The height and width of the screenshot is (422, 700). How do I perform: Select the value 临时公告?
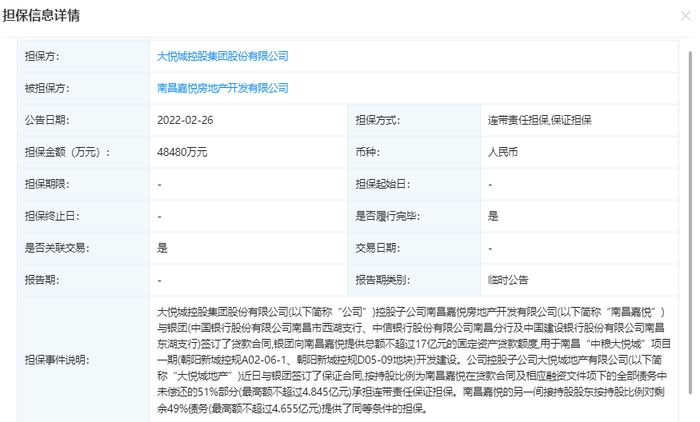pyautogui.click(x=508, y=280)
